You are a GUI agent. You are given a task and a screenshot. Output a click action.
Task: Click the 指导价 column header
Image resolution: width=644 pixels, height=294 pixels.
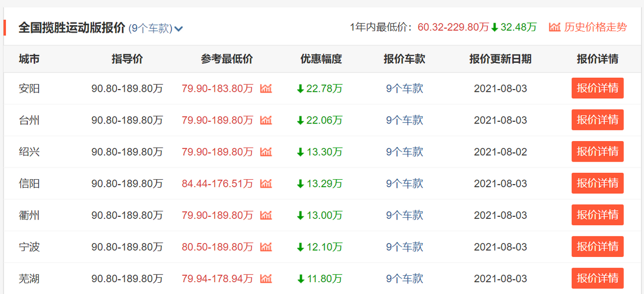(x=127, y=59)
